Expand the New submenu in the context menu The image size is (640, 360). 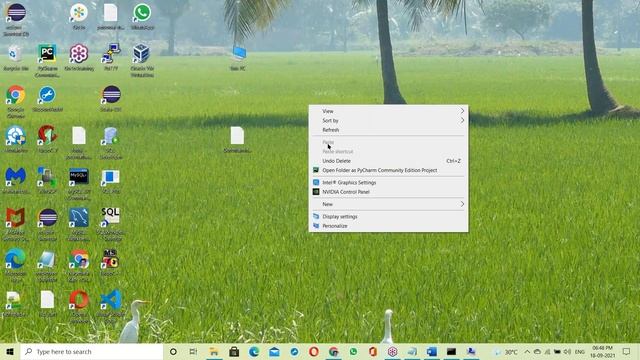388,204
